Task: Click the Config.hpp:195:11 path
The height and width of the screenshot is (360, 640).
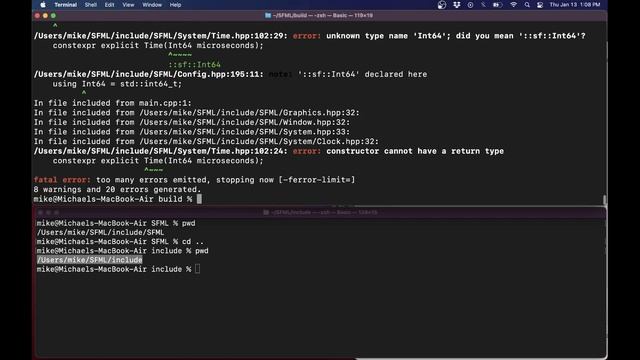Action: coord(149,74)
